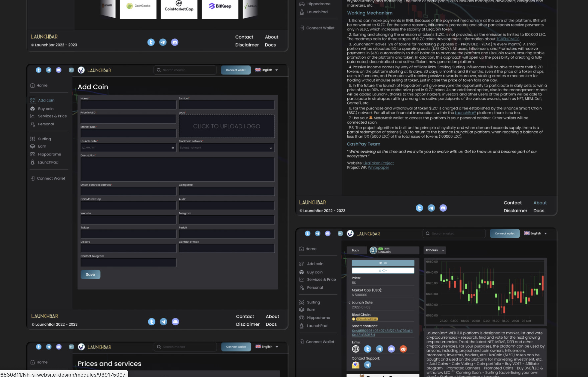Click highlighted About link in About mockup footer
This screenshot has width=588, height=377.
coord(540,203)
